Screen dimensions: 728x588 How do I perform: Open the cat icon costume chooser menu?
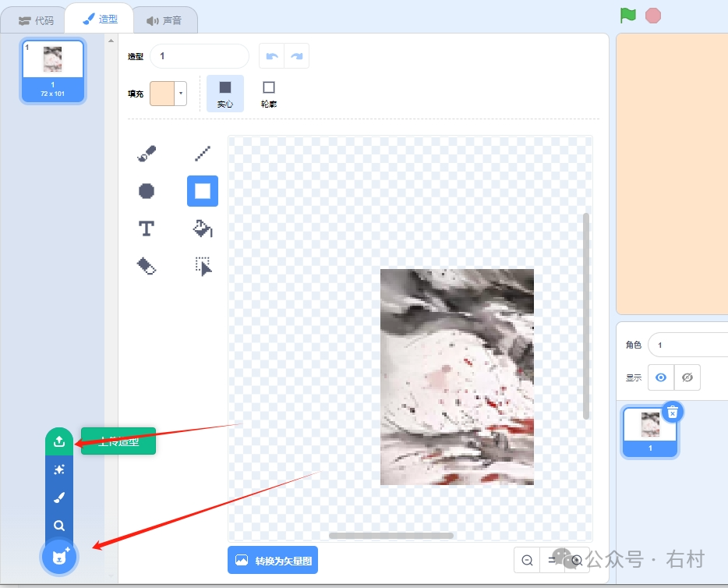click(59, 557)
